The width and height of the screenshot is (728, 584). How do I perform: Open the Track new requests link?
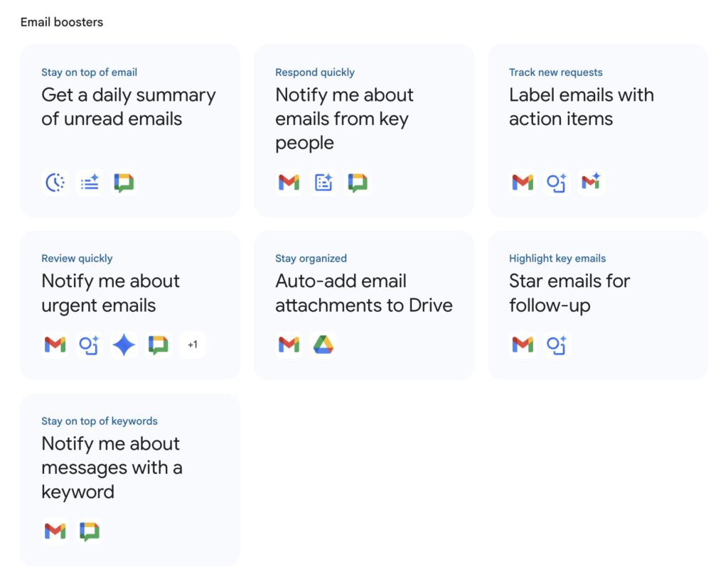click(x=555, y=72)
